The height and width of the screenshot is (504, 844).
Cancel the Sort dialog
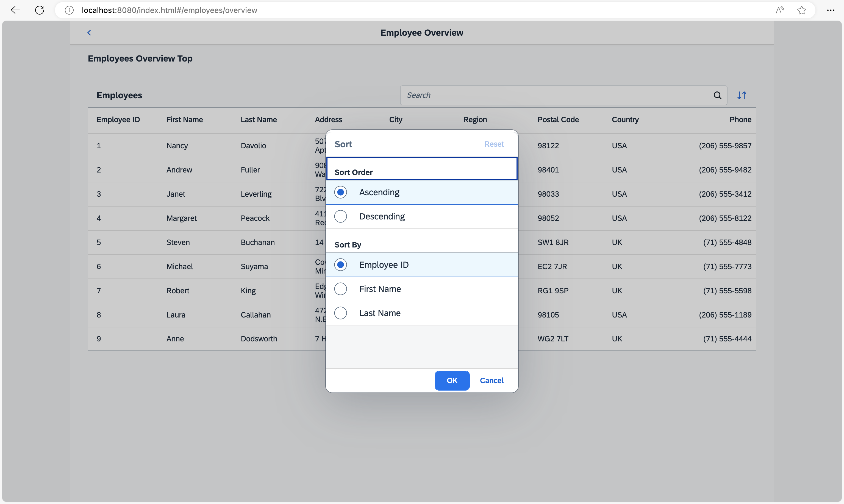492,380
